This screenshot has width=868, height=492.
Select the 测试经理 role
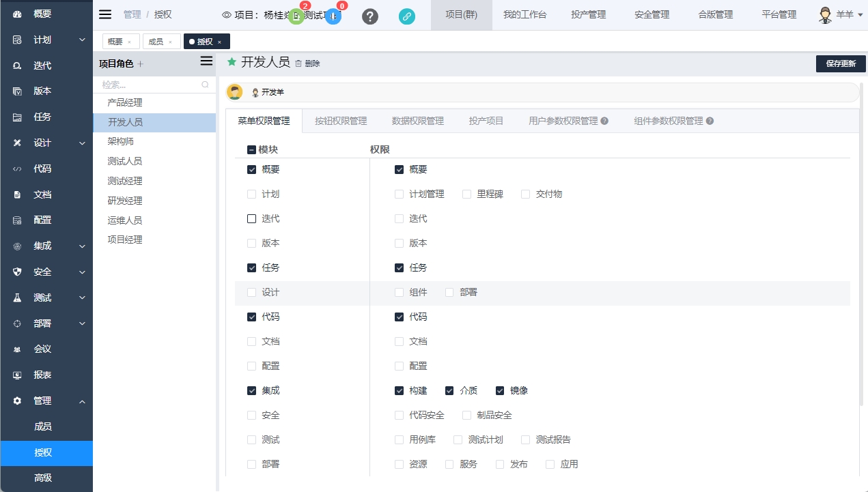click(x=125, y=182)
